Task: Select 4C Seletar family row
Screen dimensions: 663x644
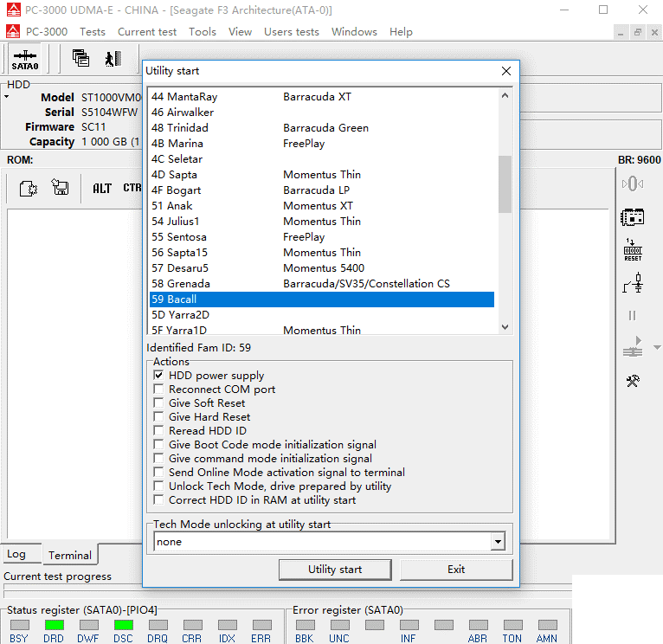Action: (322, 159)
